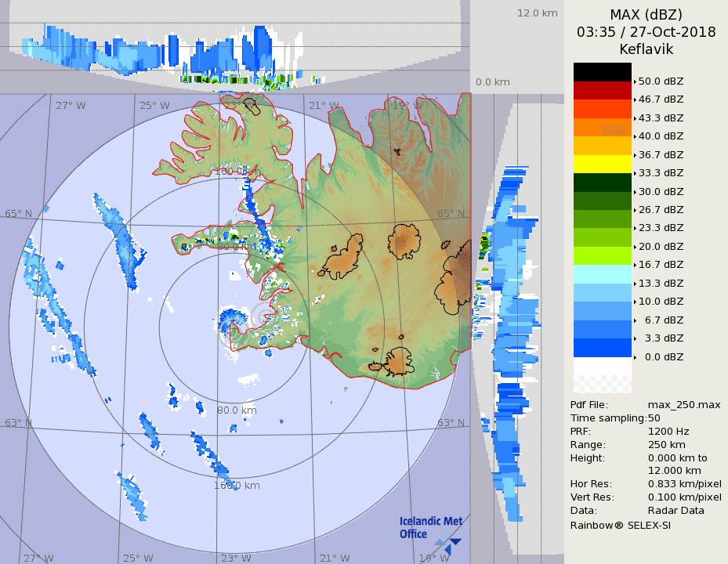This screenshot has width=728, height=564.
Task: Choose the lime green 16.7 dBZ color
Action: tap(602, 255)
